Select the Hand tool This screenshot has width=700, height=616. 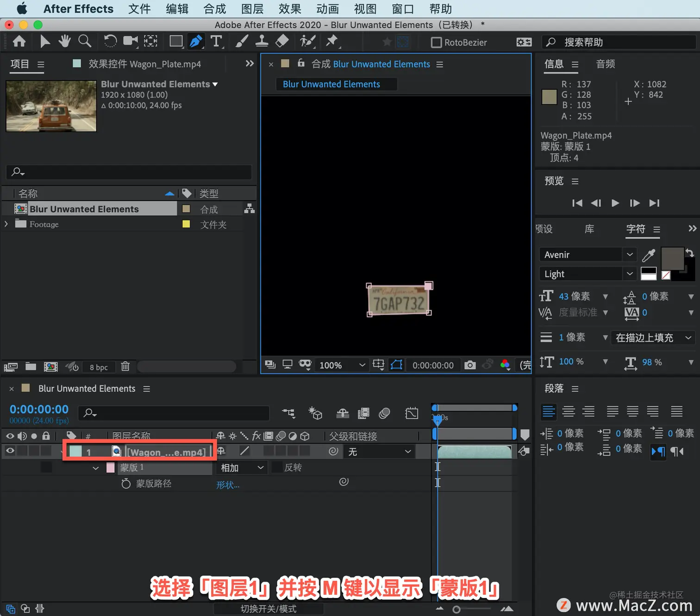[x=64, y=42]
